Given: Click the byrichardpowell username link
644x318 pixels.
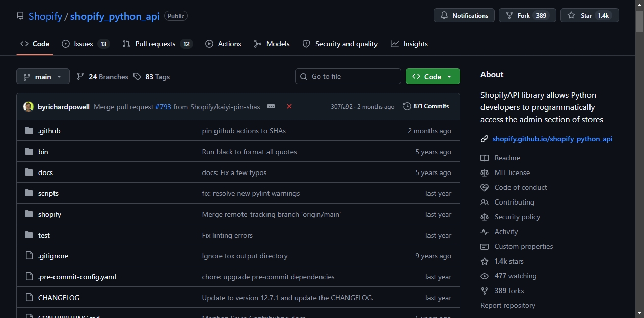Looking at the screenshot, I should [64, 107].
